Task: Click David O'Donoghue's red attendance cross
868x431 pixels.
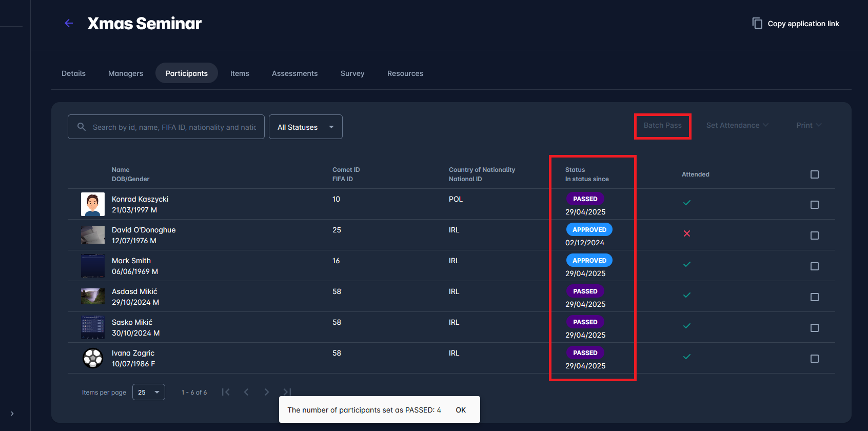Action: (x=687, y=233)
